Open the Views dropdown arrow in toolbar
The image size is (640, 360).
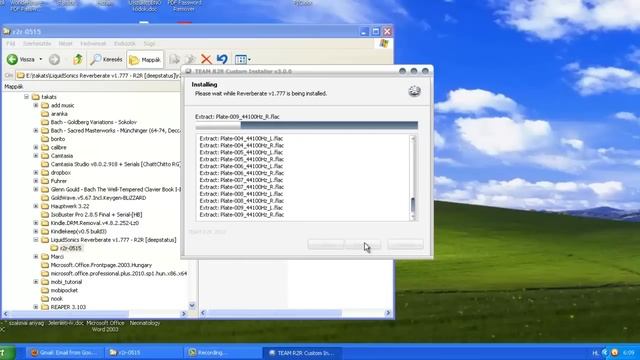click(249, 60)
